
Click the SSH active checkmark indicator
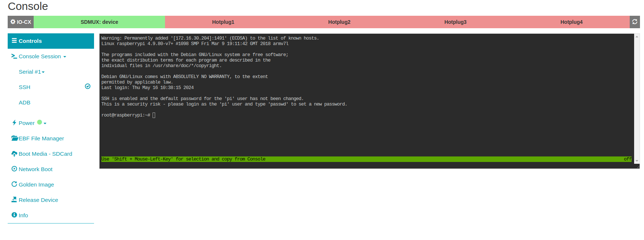(x=88, y=86)
